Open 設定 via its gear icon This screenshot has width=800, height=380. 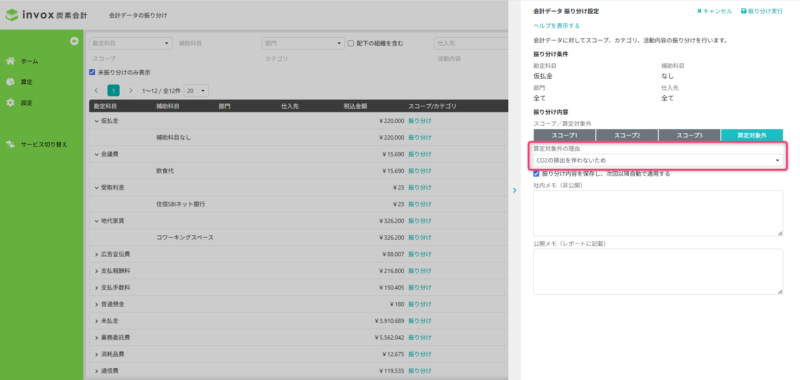point(10,103)
